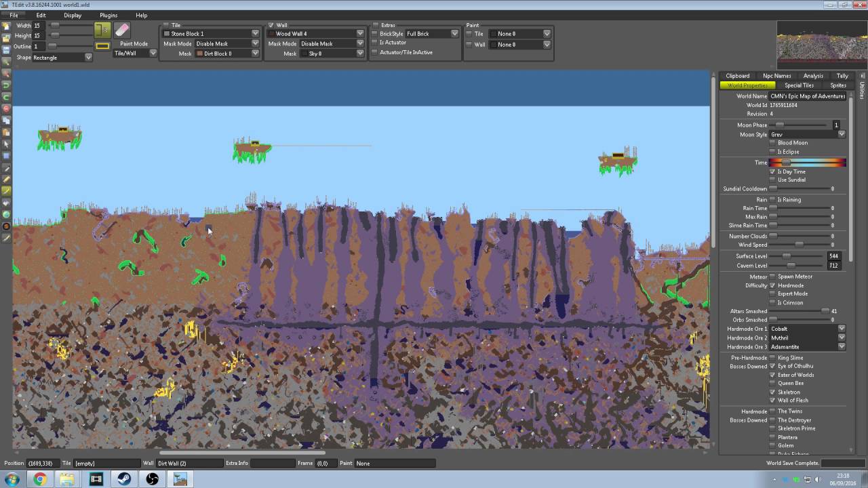
Task: Open the Plugins menu
Action: [108, 15]
